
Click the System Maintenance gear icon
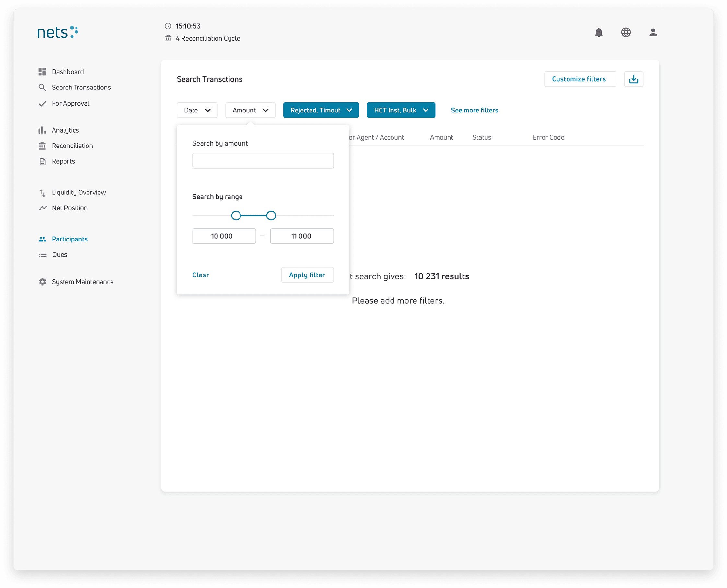[42, 282]
